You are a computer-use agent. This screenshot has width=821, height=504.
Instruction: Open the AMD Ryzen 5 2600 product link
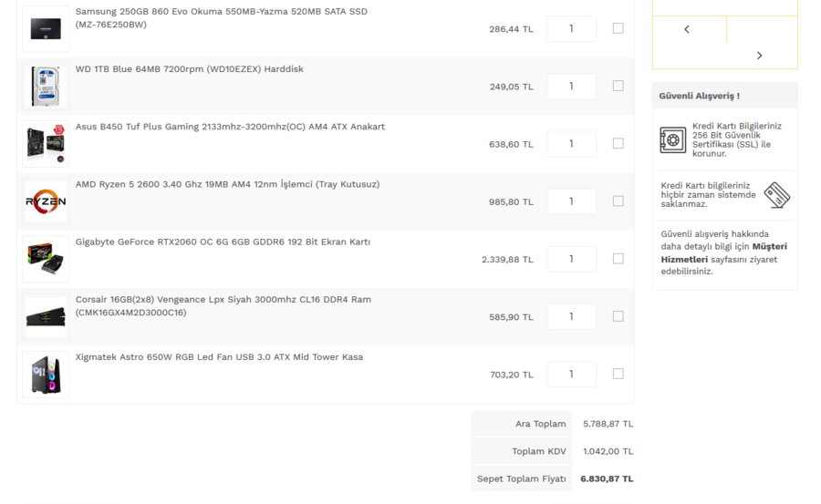tap(227, 184)
